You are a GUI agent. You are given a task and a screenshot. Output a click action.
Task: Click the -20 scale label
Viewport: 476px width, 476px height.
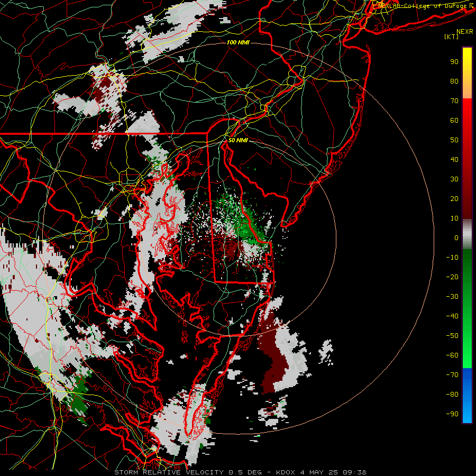pyautogui.click(x=452, y=277)
